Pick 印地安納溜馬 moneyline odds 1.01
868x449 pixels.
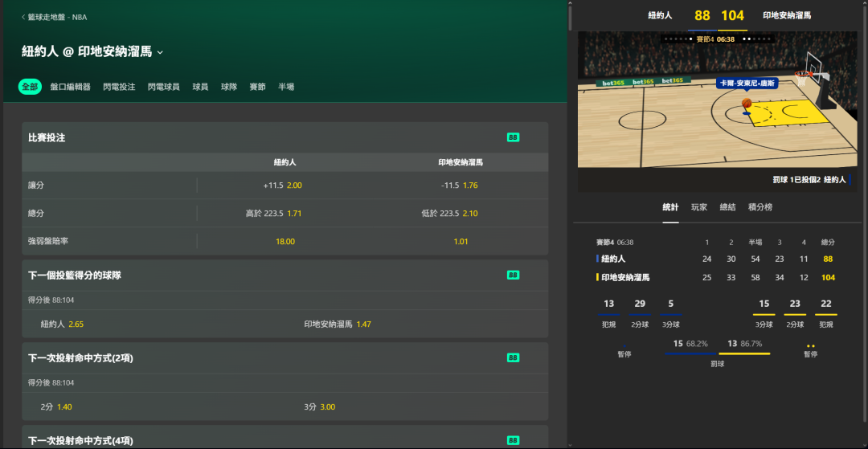click(461, 241)
